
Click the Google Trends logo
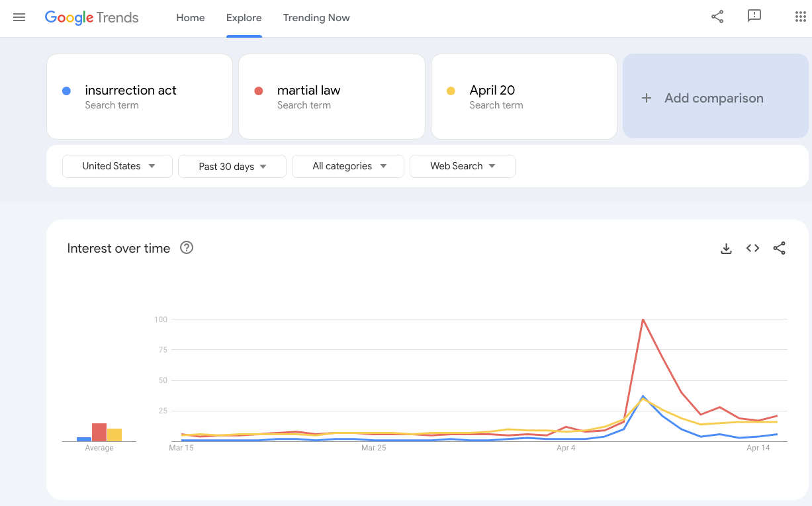pyautogui.click(x=92, y=18)
